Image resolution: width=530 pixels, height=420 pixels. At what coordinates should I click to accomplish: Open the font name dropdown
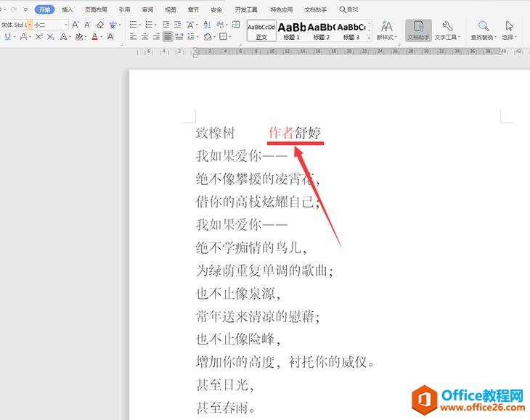30,25
